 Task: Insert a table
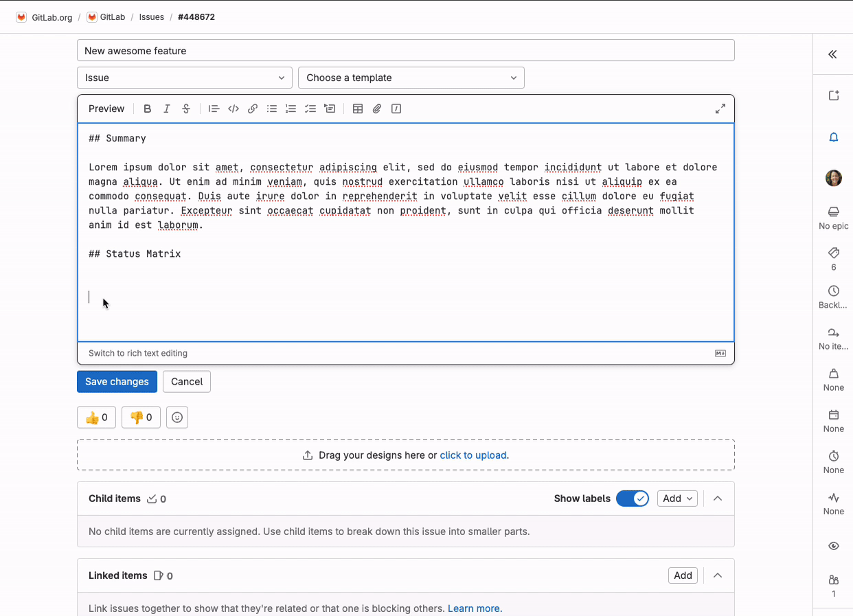[358, 109]
